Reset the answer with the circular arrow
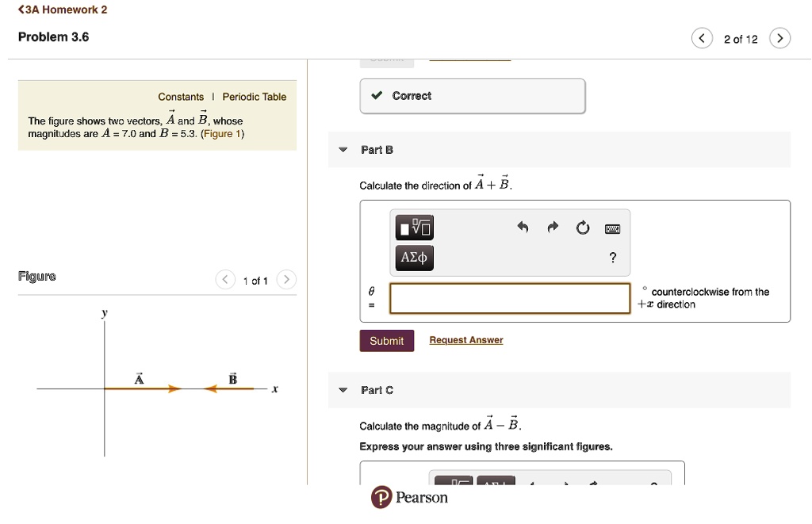Screen dimensions: 812x524 click(583, 229)
